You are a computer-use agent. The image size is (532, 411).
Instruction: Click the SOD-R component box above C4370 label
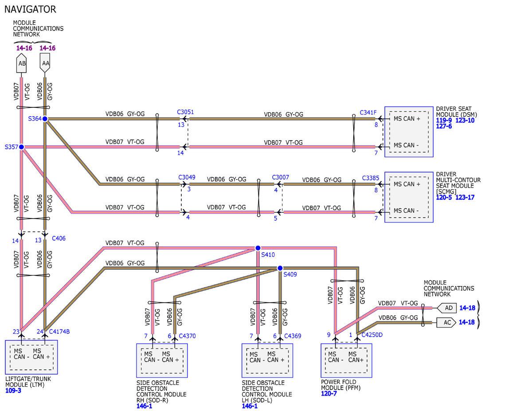[x=162, y=360]
